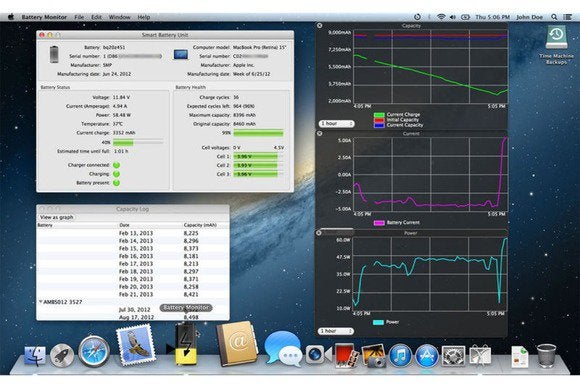The width and height of the screenshot is (580, 388).
Task: Open System Preferences gear in Dock
Action: point(453,356)
